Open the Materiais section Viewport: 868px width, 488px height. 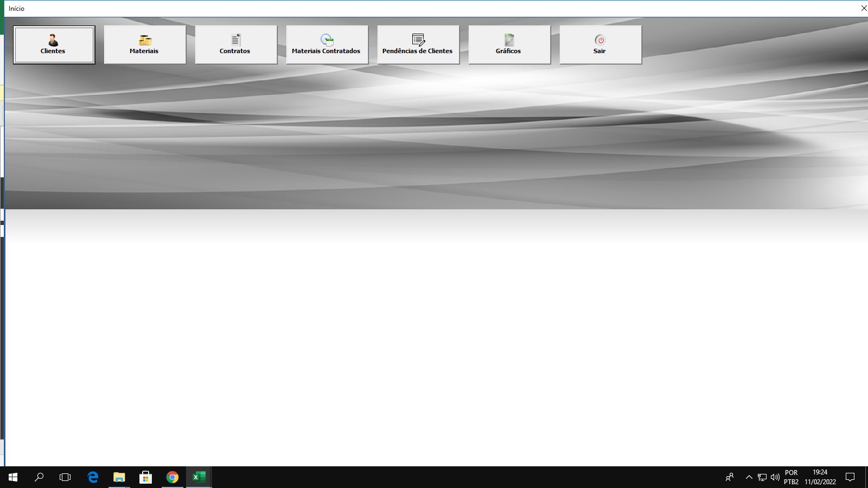coord(145,44)
